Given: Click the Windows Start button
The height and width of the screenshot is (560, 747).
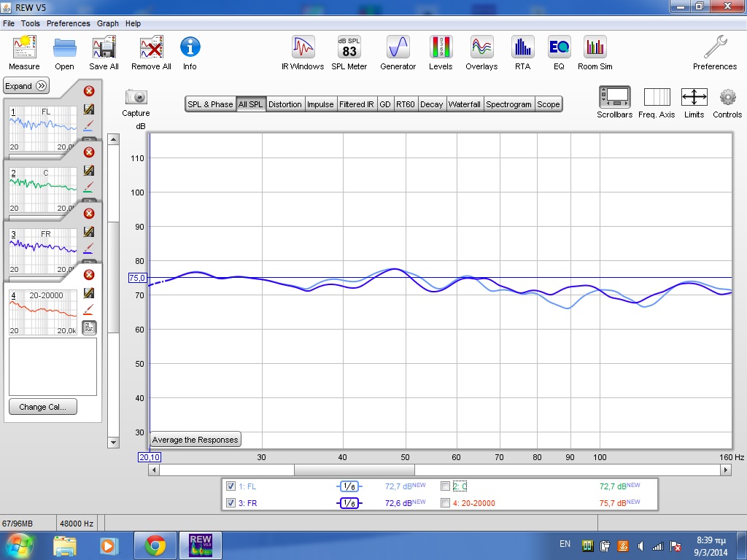Looking at the screenshot, I should (20, 545).
